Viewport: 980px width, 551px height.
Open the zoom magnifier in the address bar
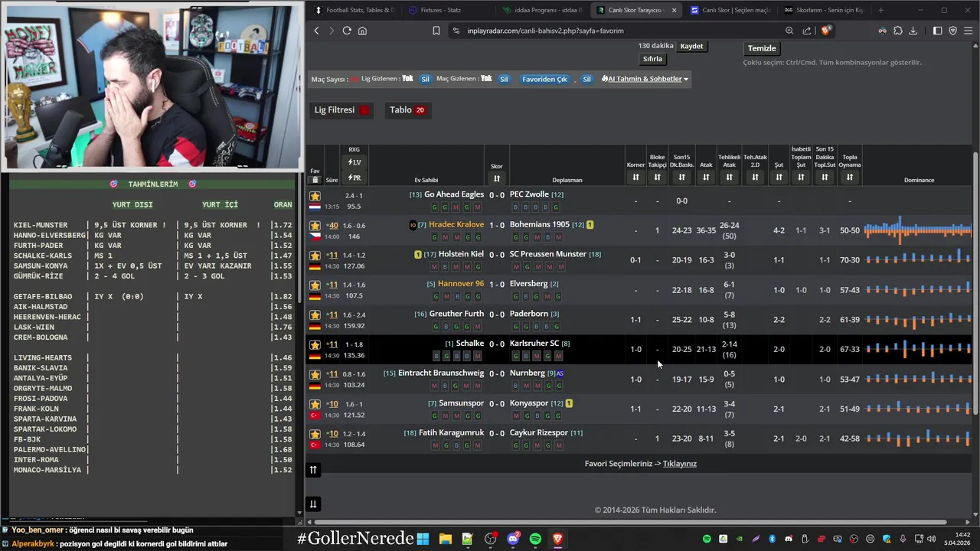789,31
